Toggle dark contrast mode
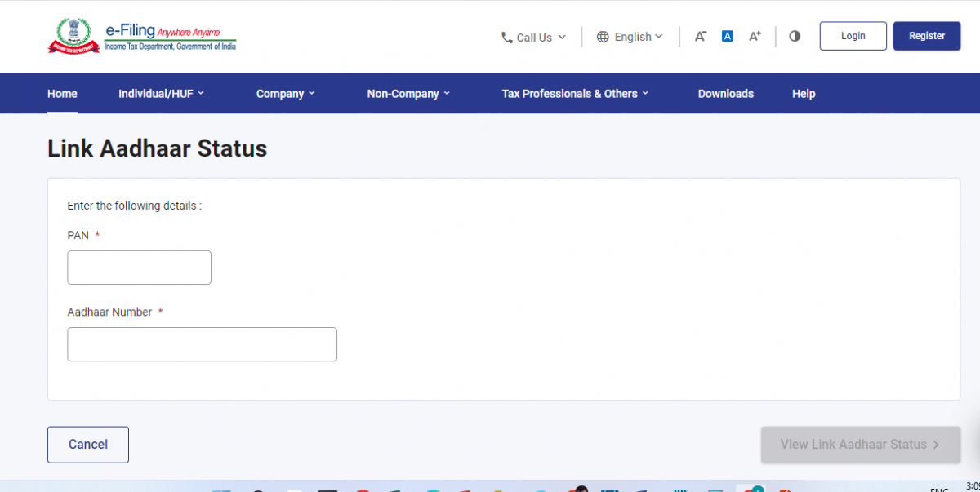This screenshot has height=492, width=980. (x=794, y=36)
